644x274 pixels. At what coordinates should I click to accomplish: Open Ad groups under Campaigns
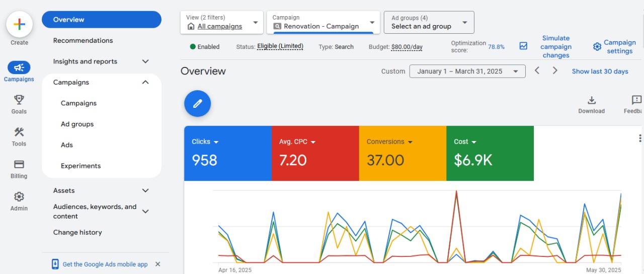click(x=77, y=124)
